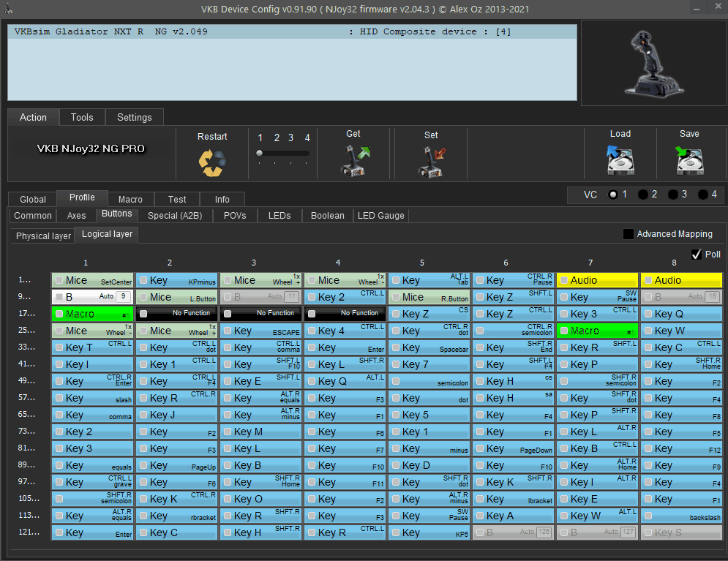Click the Mice SetCenter button cell

click(92, 280)
